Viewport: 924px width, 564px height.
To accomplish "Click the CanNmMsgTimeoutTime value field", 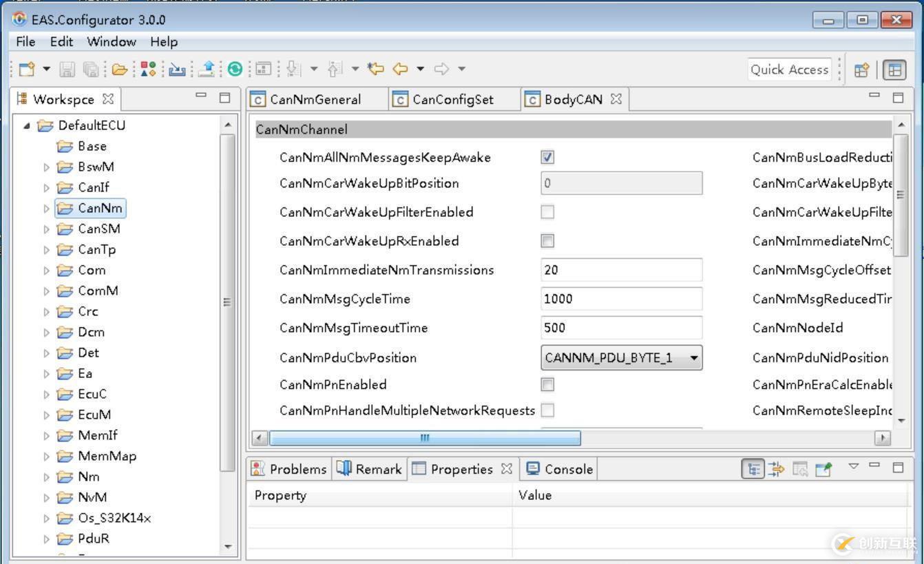I will (622, 328).
